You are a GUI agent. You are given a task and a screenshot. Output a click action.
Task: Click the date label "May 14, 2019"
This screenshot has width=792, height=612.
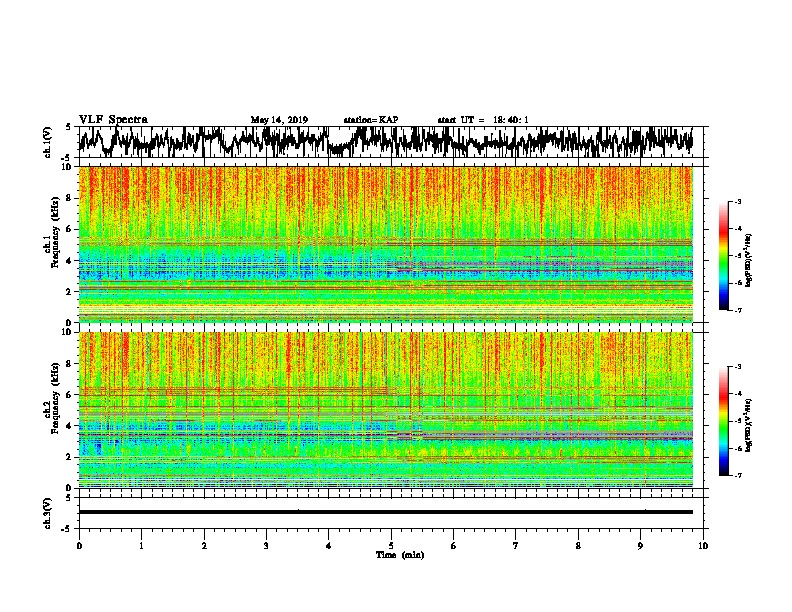pyautogui.click(x=279, y=120)
